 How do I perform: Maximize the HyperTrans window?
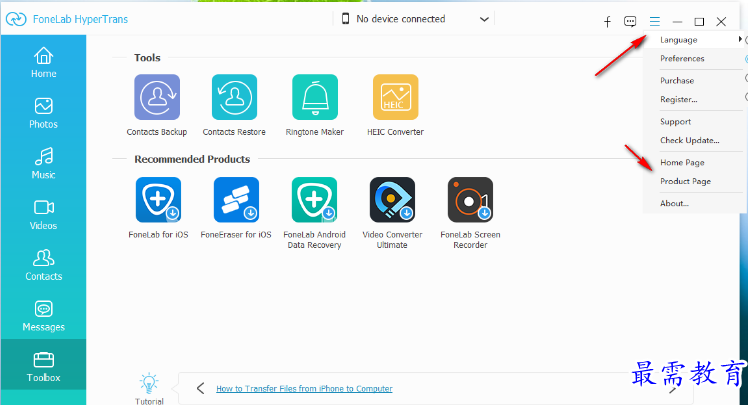point(699,22)
